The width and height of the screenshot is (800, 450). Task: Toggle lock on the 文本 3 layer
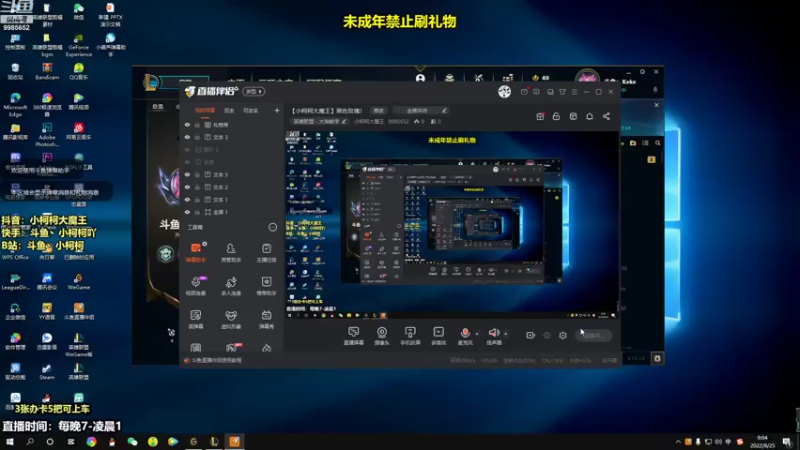point(197,137)
